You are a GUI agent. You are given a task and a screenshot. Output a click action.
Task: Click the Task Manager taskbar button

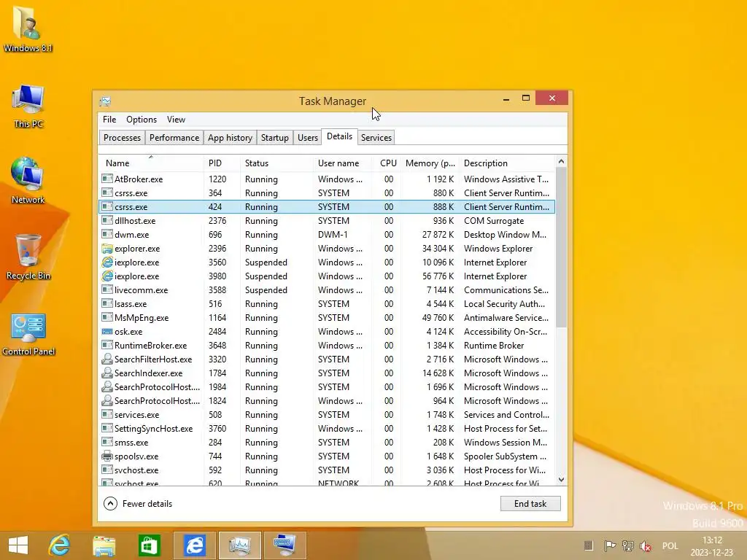click(239, 545)
